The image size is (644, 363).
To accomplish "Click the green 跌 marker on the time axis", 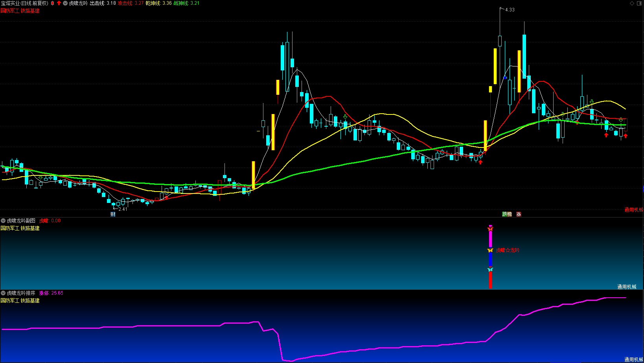I will (504, 214).
